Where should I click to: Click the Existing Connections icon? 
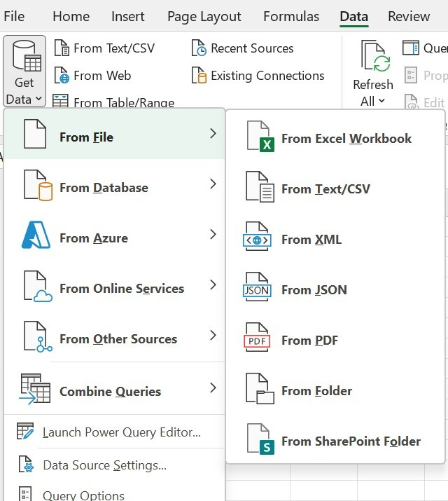coord(199,76)
